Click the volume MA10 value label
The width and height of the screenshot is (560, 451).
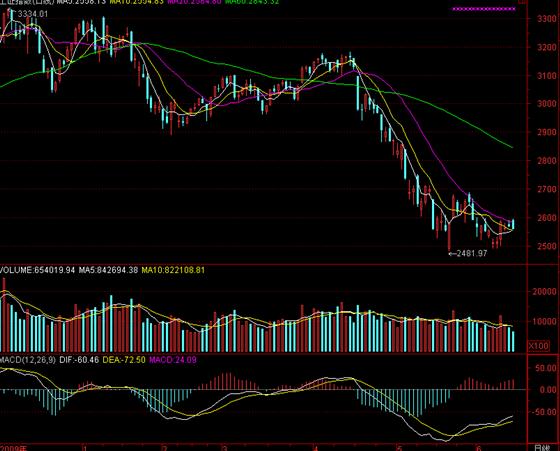(173, 270)
